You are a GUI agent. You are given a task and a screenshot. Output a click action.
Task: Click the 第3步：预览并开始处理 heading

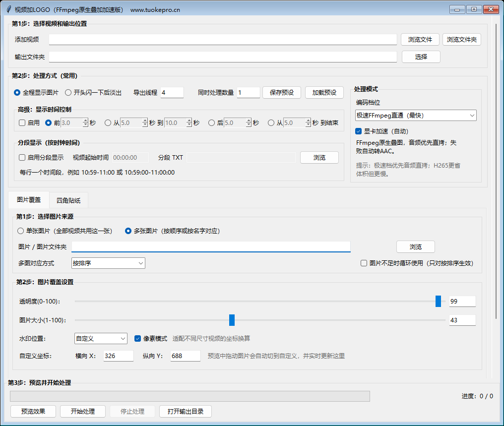[x=39, y=383]
